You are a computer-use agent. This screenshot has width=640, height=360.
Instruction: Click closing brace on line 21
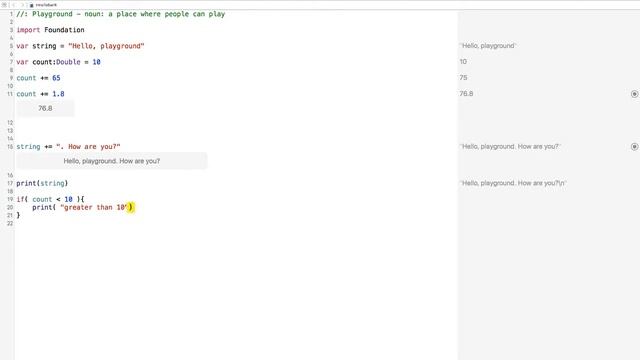point(18,215)
